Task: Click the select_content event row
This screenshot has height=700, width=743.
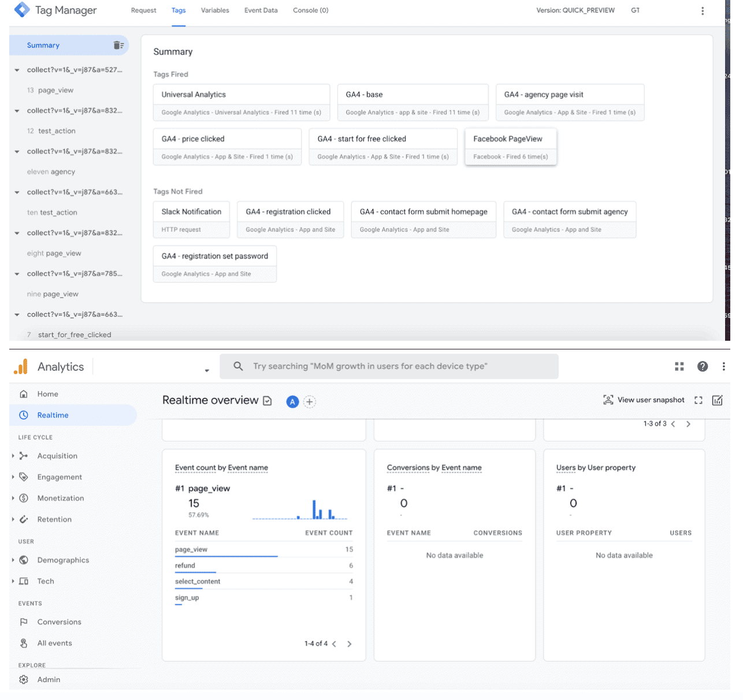Action: 264,582
